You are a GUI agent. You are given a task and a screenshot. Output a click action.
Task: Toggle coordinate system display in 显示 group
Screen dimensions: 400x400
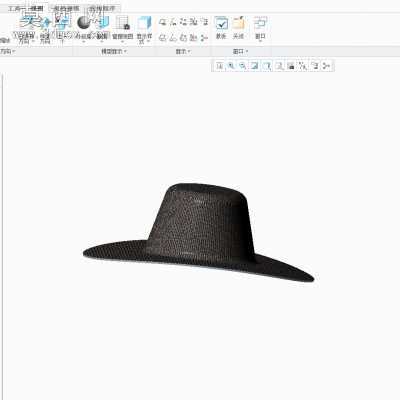[194, 22]
